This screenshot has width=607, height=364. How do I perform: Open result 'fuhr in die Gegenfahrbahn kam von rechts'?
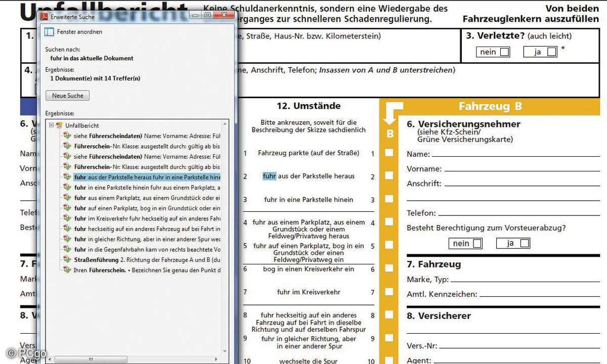click(147, 249)
